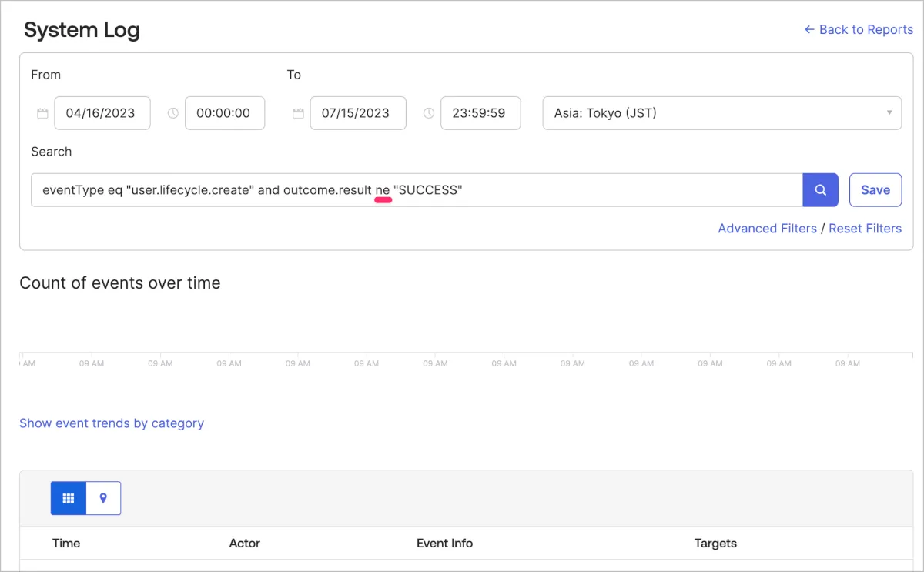The image size is (924, 572).
Task: Edit the To time 23:59:59 field
Action: click(480, 113)
